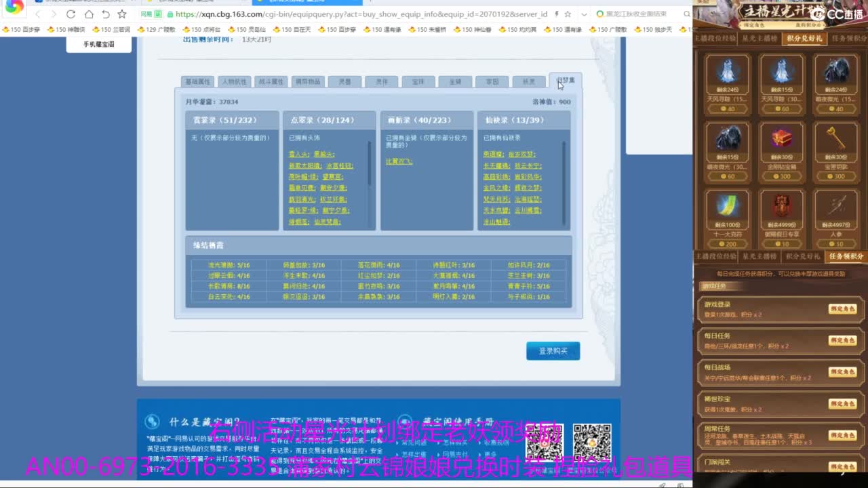Screen dimensions: 868x488
Task: Click the 登录购买 button
Action: (x=553, y=351)
